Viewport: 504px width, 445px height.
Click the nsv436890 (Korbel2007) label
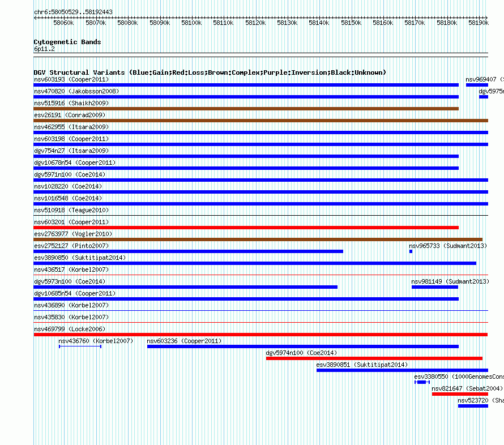[x=71, y=305]
